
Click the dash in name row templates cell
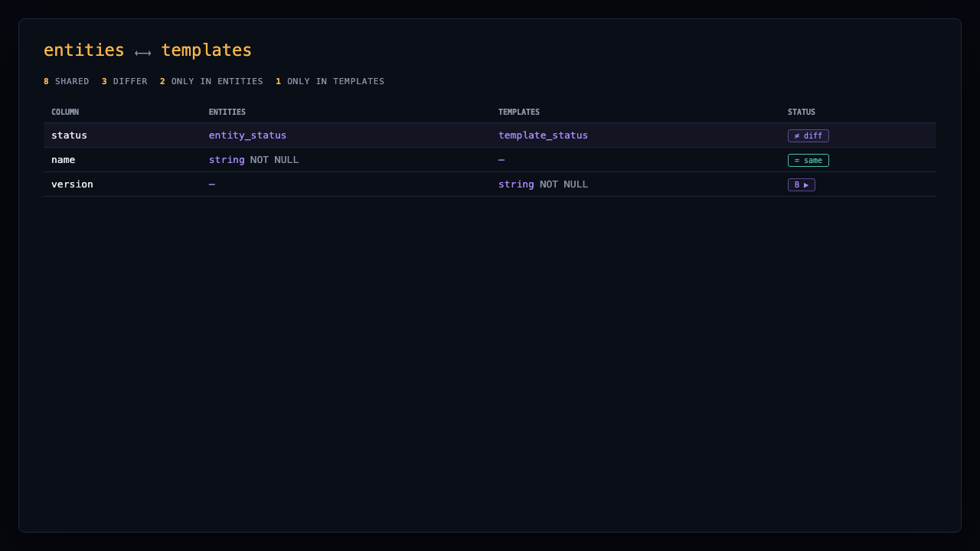pos(501,160)
